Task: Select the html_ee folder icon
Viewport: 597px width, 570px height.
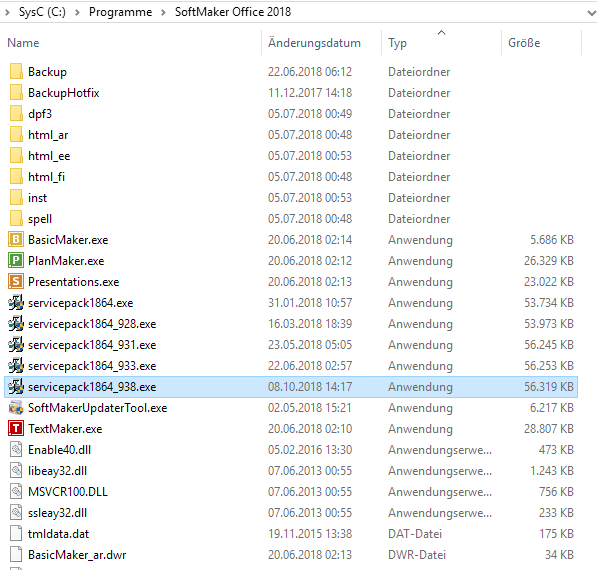Action: (16, 156)
